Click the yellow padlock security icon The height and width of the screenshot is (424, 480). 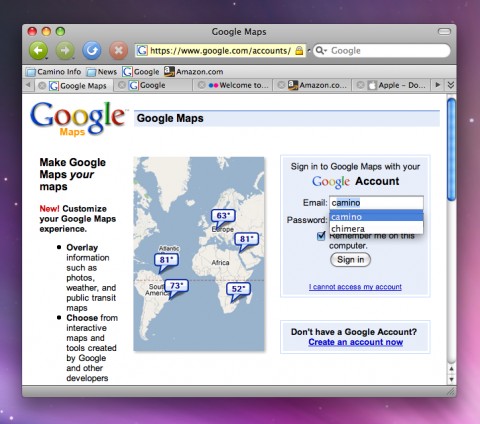coord(299,51)
